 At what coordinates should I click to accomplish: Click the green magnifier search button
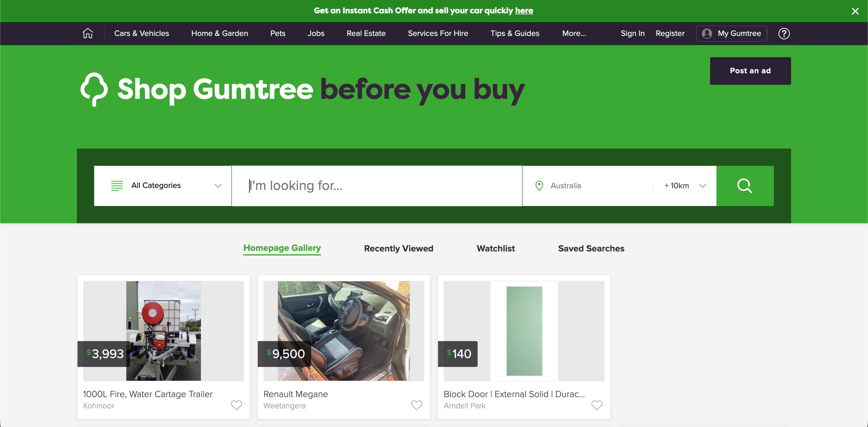click(x=745, y=186)
